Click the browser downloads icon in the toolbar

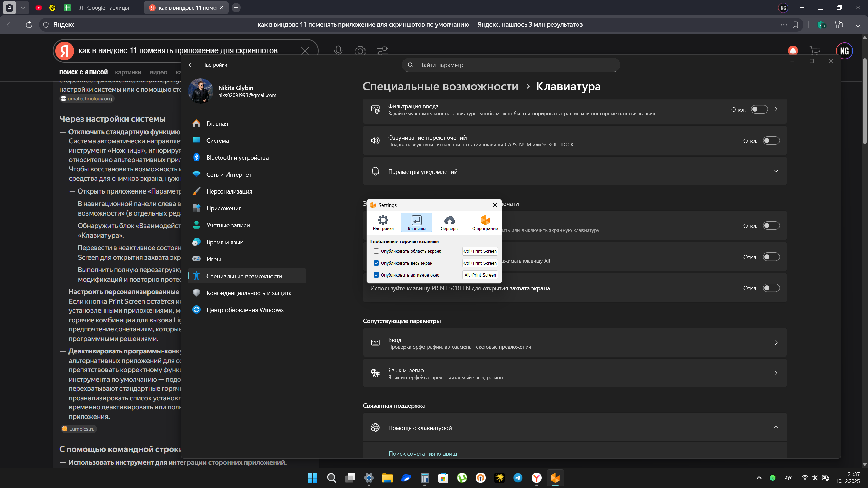858,25
